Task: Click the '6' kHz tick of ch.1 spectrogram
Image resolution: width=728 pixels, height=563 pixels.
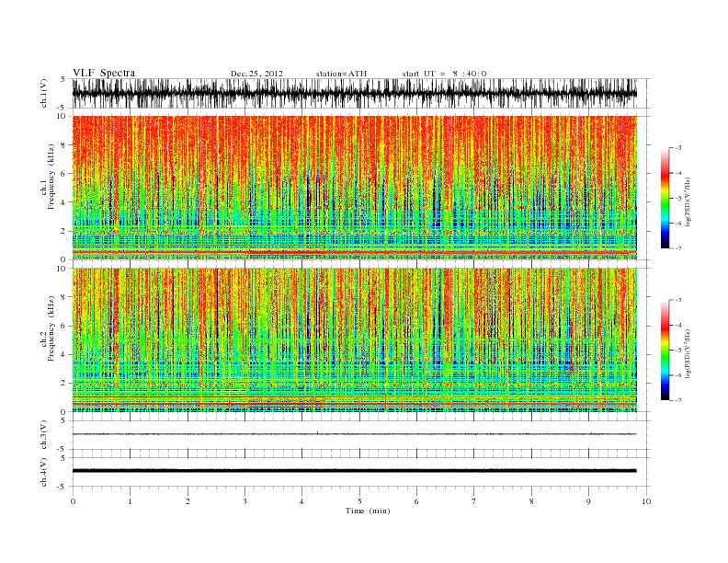Action: click(63, 174)
